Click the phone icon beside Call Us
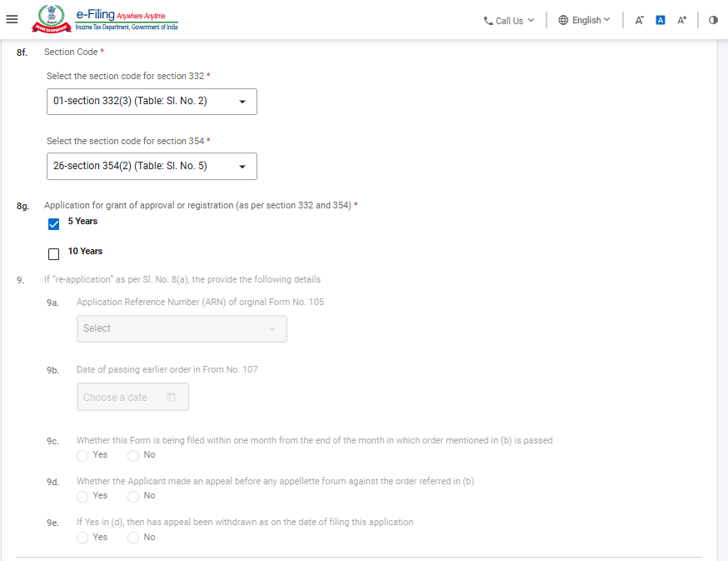 488,21
